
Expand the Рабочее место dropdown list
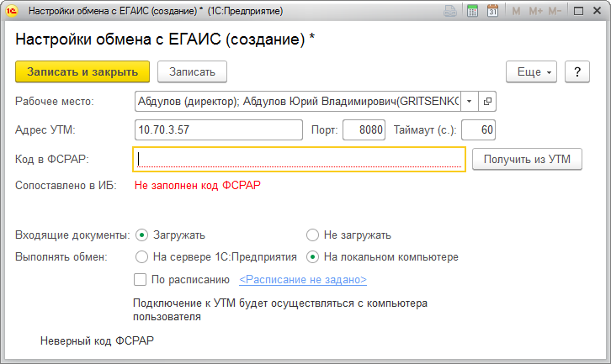pyautogui.click(x=470, y=102)
